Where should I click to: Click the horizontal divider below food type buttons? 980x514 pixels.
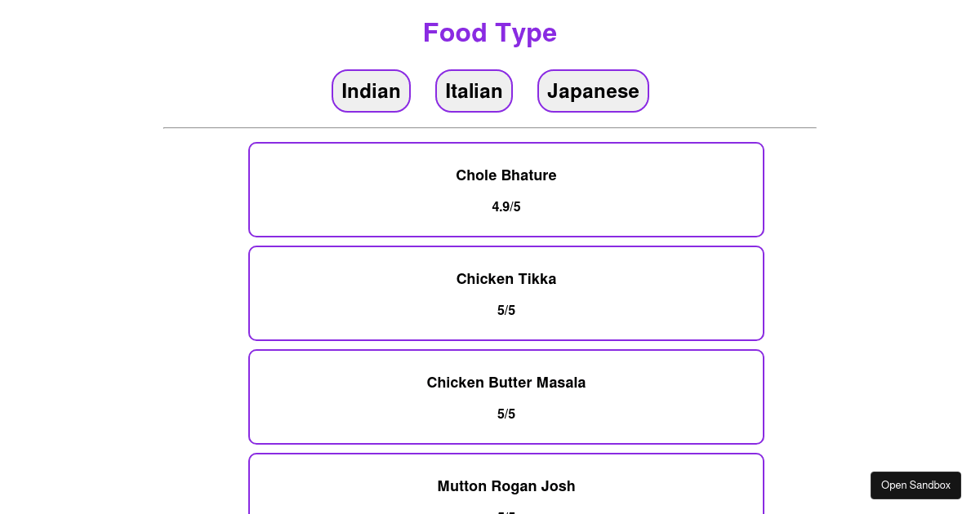tap(490, 128)
